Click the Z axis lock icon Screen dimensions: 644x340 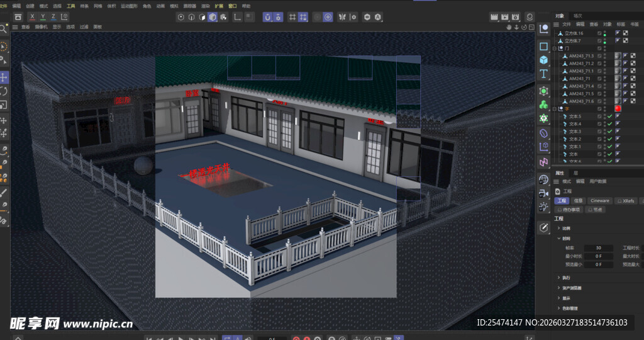click(x=53, y=16)
